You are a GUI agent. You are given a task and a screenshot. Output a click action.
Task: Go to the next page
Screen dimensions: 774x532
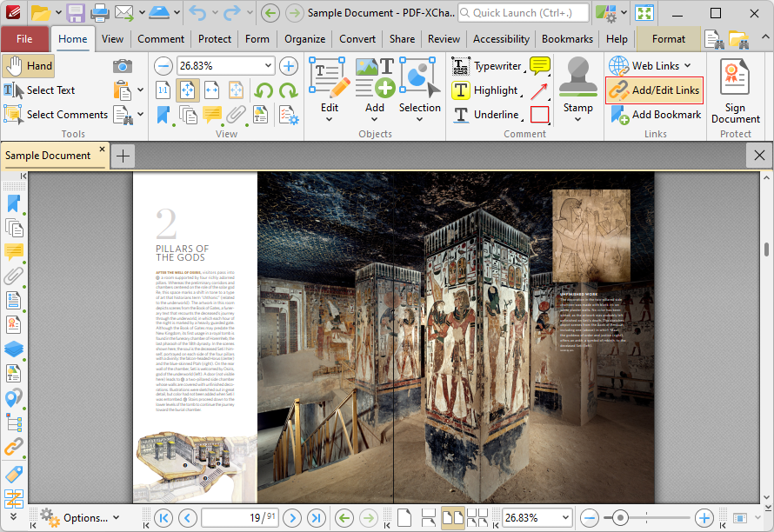(292, 518)
